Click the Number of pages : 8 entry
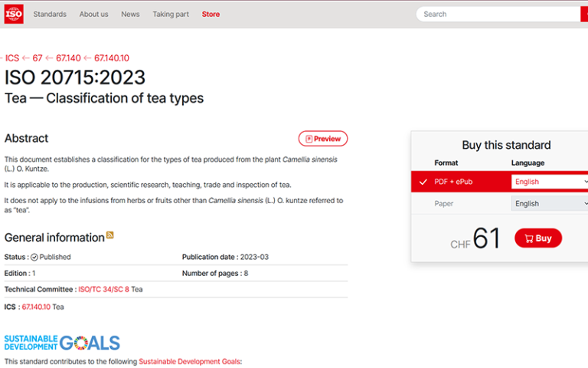Viewport: 588px width, 368px height. [215, 274]
